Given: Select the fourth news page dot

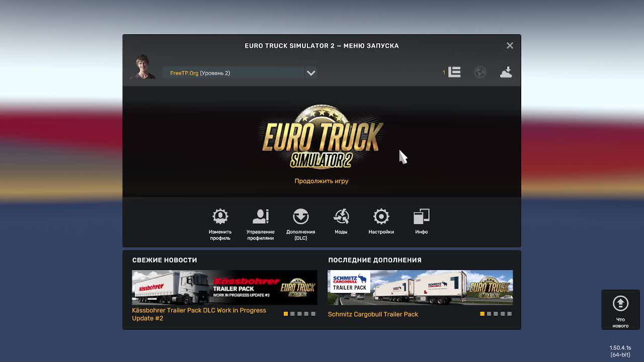Looking at the screenshot, I should point(306,314).
